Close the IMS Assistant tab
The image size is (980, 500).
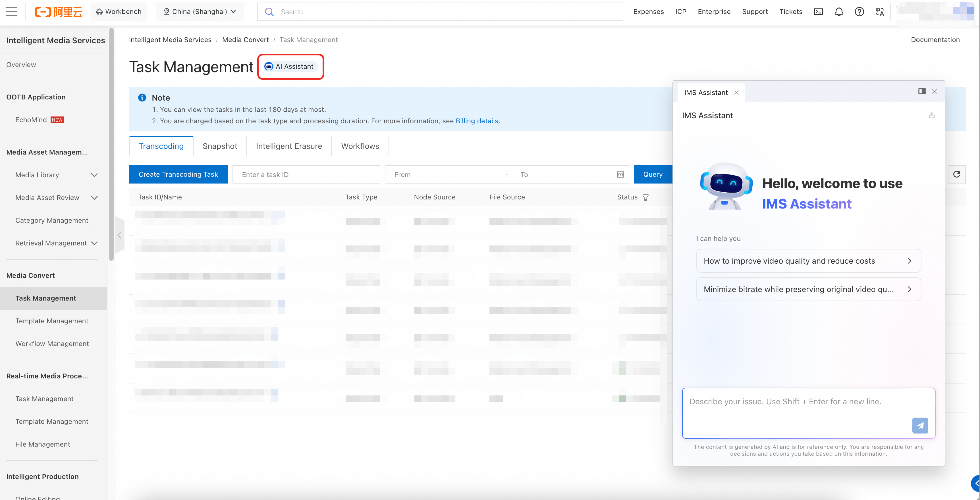[x=736, y=93]
